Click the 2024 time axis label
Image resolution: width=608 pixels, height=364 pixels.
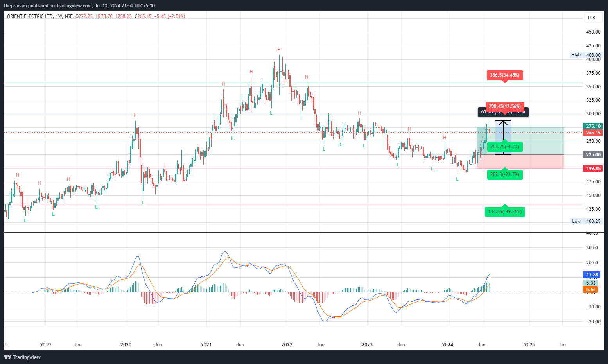[x=448, y=345]
